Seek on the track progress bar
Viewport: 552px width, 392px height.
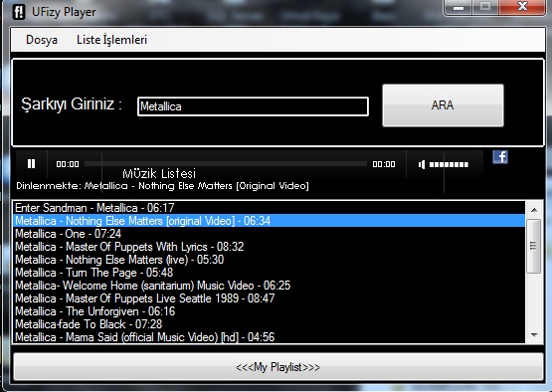click(226, 164)
